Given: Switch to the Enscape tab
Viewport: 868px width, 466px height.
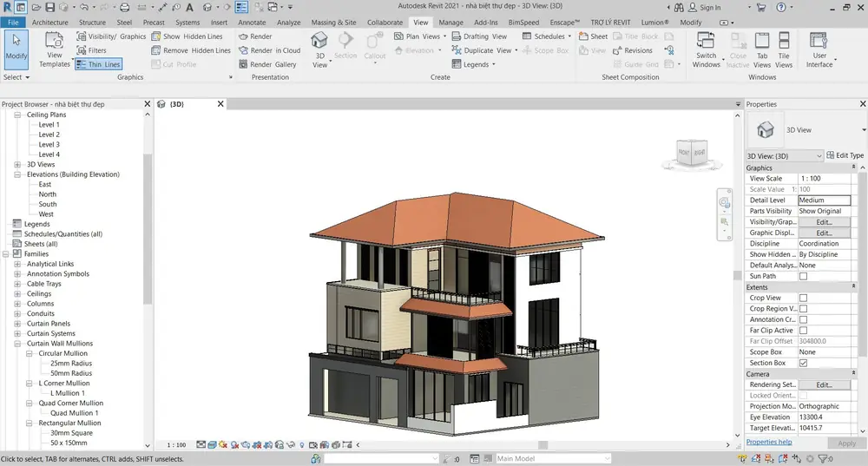Looking at the screenshot, I should click(x=565, y=23).
